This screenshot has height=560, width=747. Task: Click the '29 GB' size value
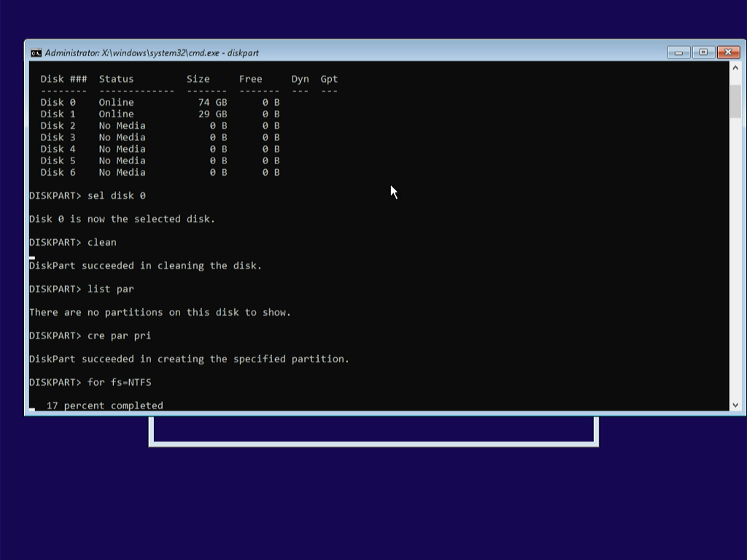tap(212, 114)
